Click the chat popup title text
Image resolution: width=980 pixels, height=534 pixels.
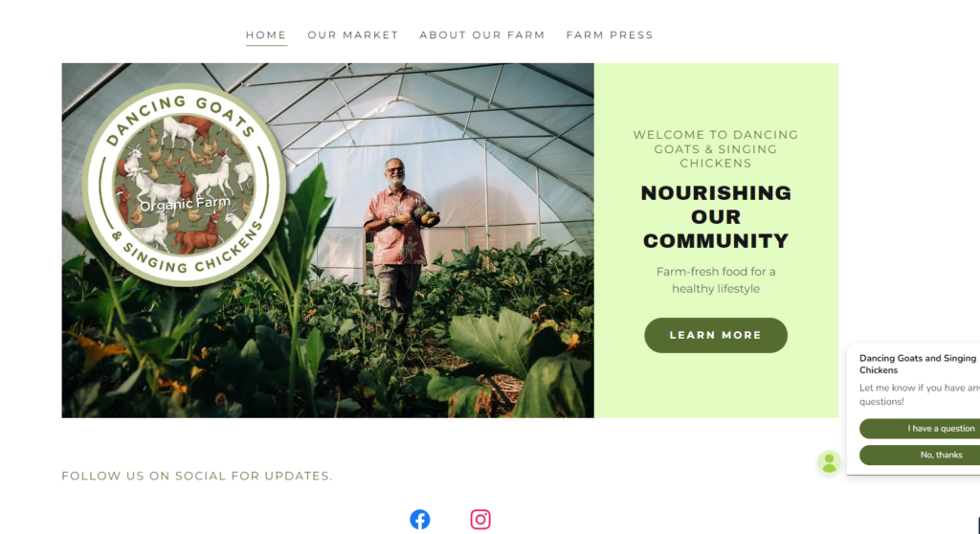pyautogui.click(x=918, y=364)
